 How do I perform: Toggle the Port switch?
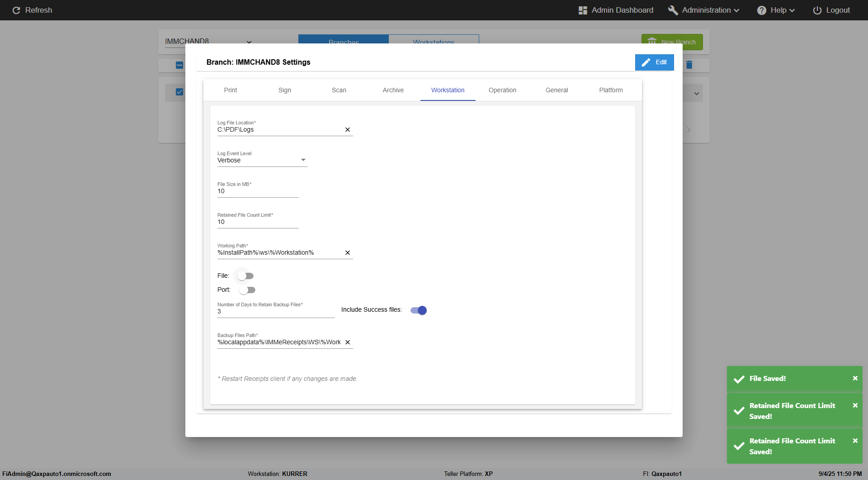(x=247, y=290)
